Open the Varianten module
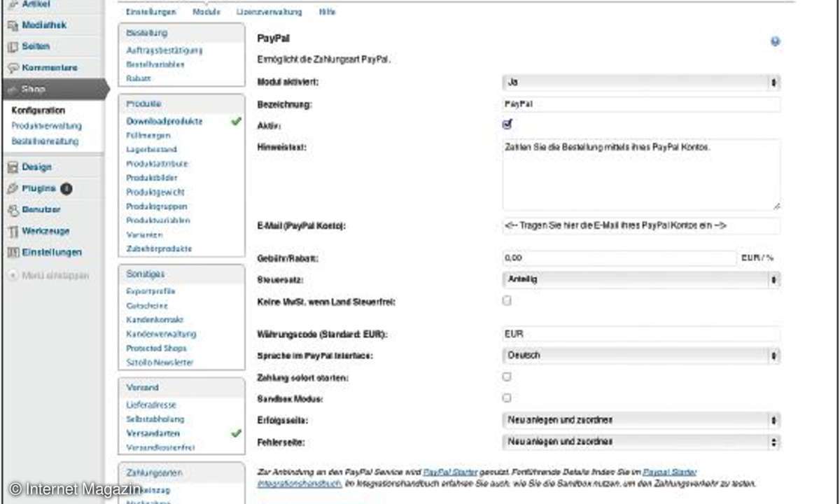 pos(145,234)
